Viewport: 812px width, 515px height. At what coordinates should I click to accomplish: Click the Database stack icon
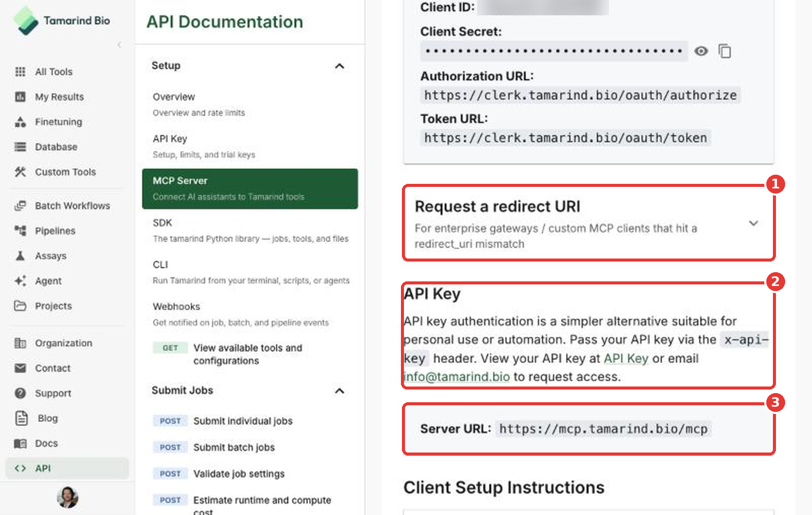(20, 147)
